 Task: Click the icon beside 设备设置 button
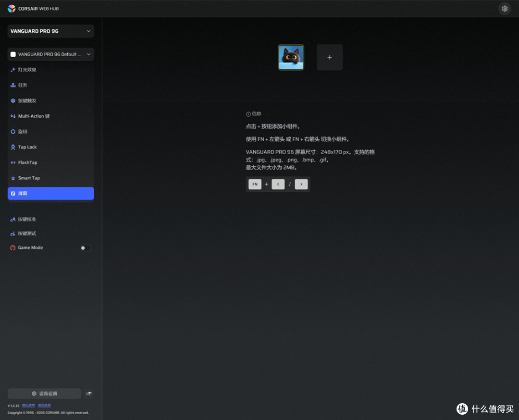[89, 394]
